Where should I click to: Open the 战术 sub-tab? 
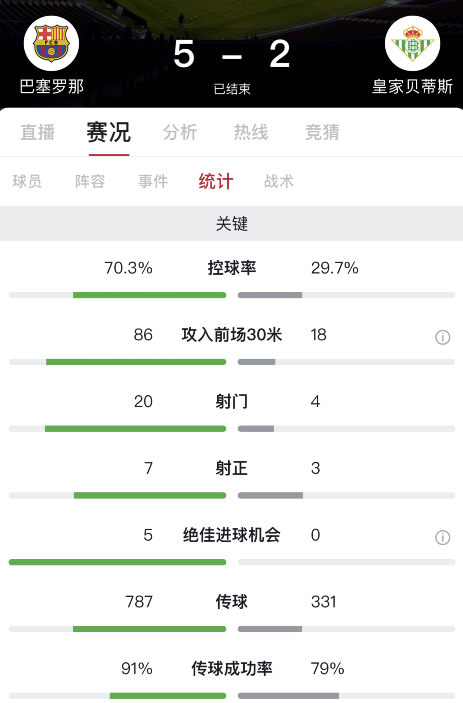click(279, 182)
